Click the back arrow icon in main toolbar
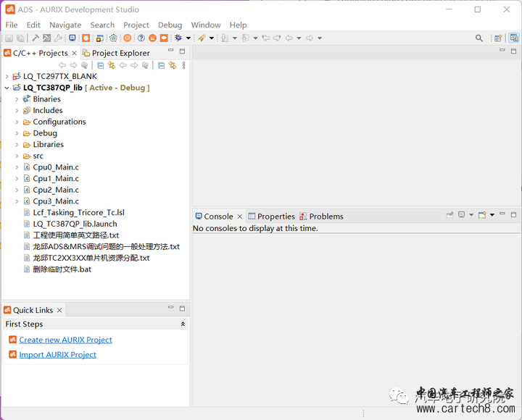Image resolution: width=522 pixels, height=420 pixels. tap(289, 38)
